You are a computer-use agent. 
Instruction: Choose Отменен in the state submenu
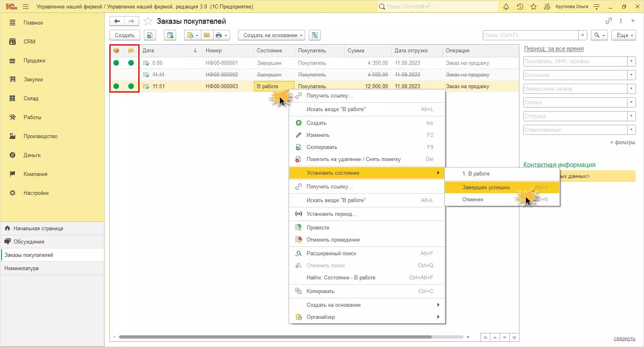point(472,200)
